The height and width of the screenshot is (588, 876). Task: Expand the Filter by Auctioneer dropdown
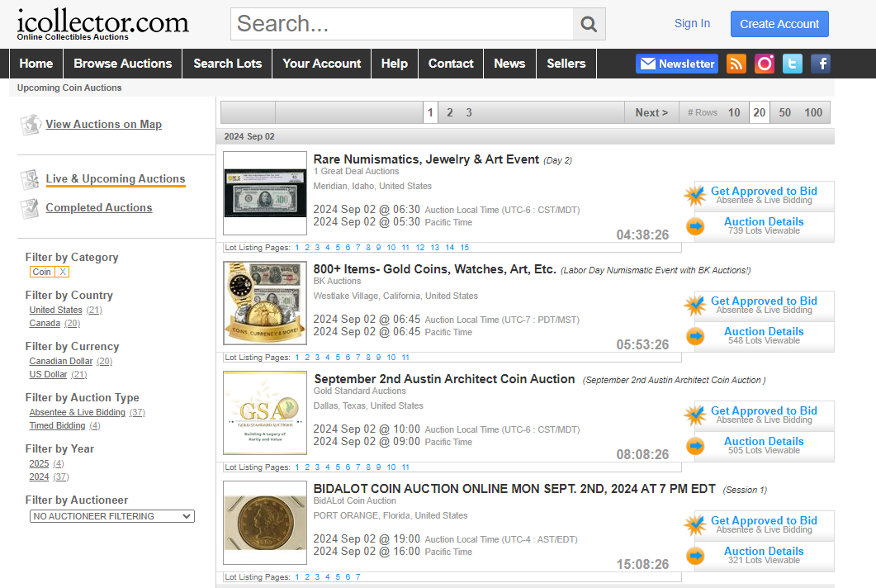click(x=111, y=516)
